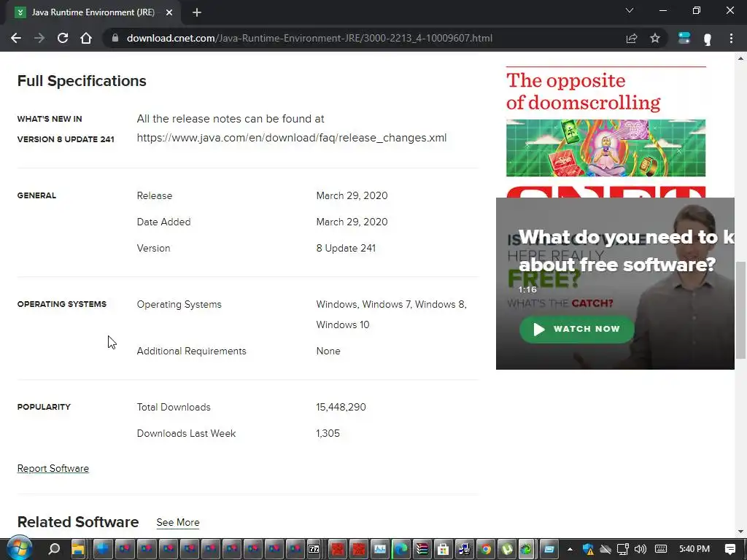747x560 pixels.
Task: Open uTorrent from taskbar
Action: pyautogui.click(x=507, y=549)
